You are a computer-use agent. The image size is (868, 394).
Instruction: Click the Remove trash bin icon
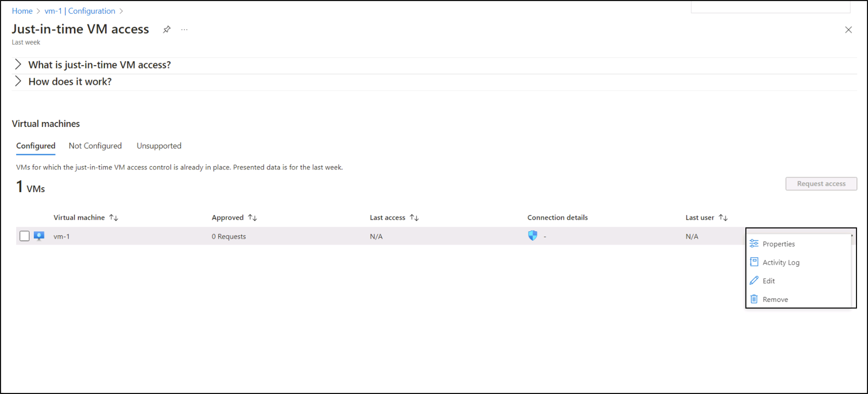[754, 299]
